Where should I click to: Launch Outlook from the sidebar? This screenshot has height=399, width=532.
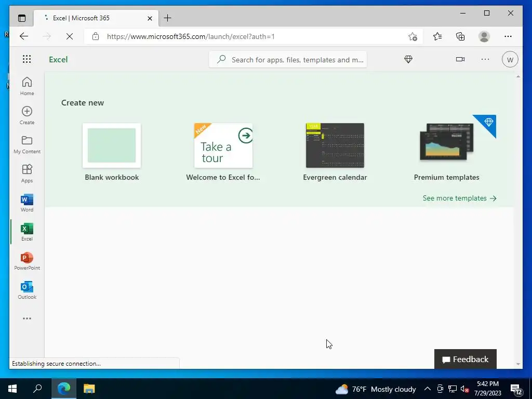27,290
